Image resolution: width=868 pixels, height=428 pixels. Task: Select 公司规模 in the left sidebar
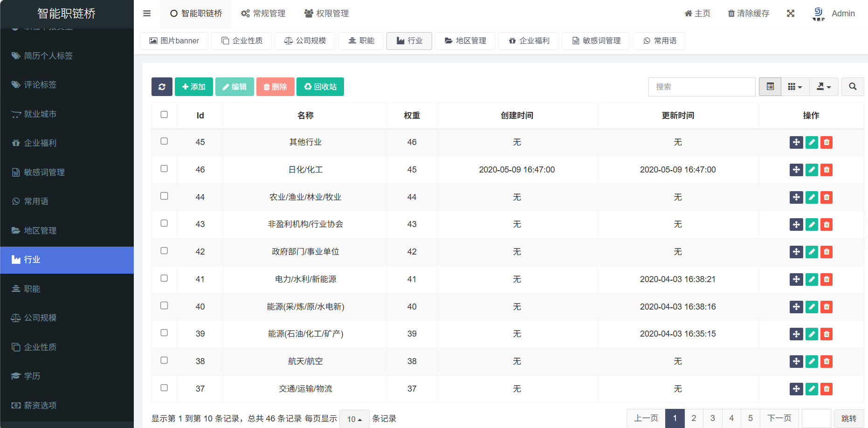(40, 318)
